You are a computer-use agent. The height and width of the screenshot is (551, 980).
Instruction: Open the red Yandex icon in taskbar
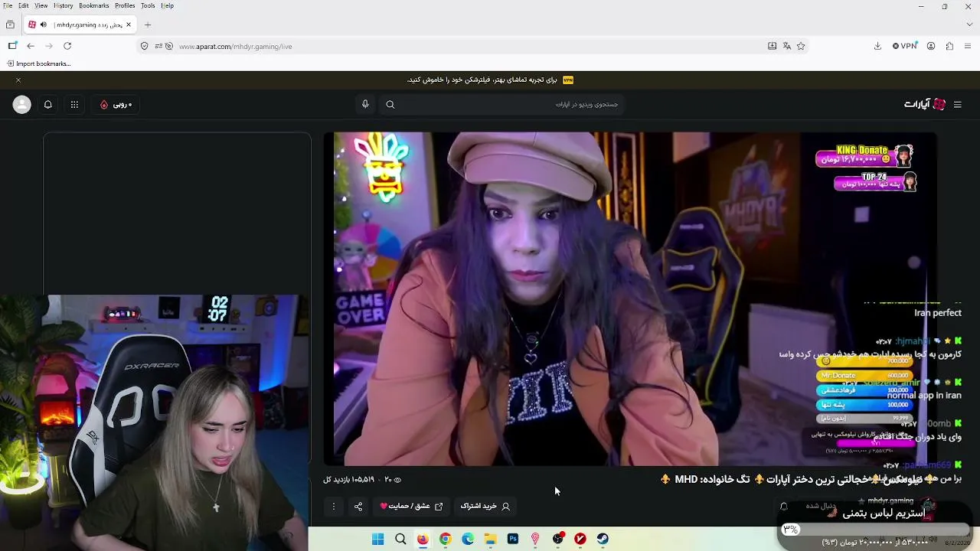580,540
